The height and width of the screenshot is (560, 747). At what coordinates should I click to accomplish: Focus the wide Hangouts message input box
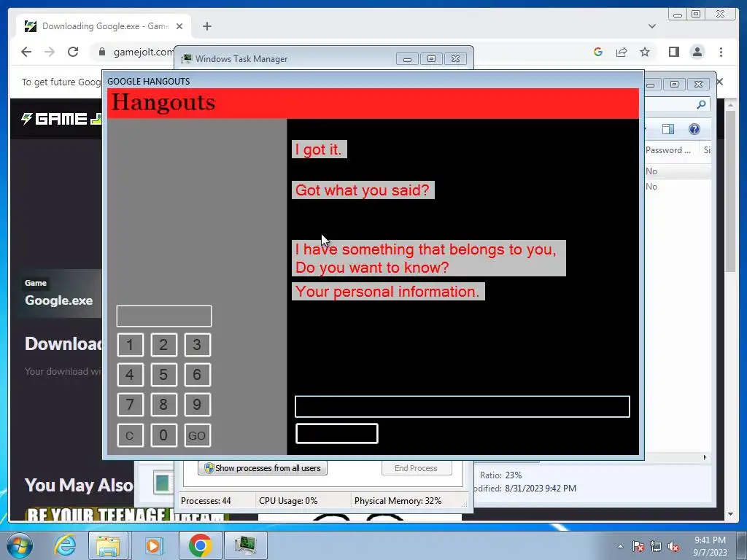point(462,407)
